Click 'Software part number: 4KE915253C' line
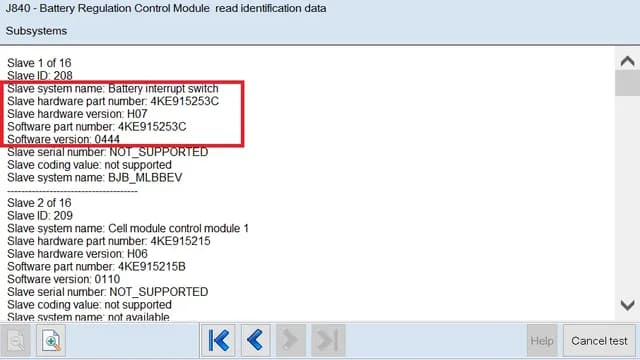 [97, 127]
